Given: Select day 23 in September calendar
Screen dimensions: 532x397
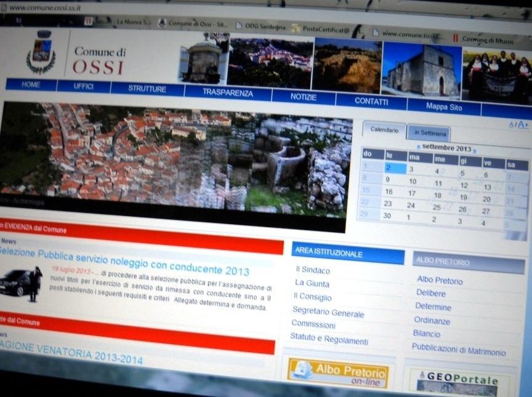Looking at the screenshot, I should pos(388,203).
